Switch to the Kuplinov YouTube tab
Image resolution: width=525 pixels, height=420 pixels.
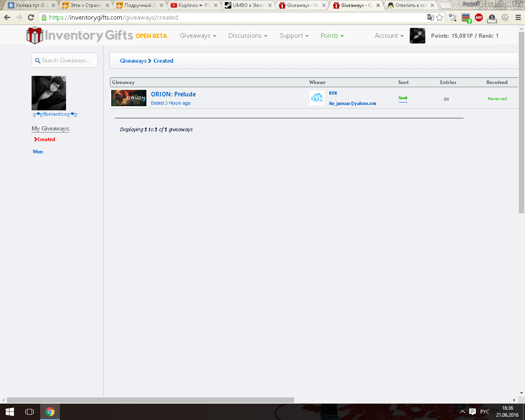(194, 5)
